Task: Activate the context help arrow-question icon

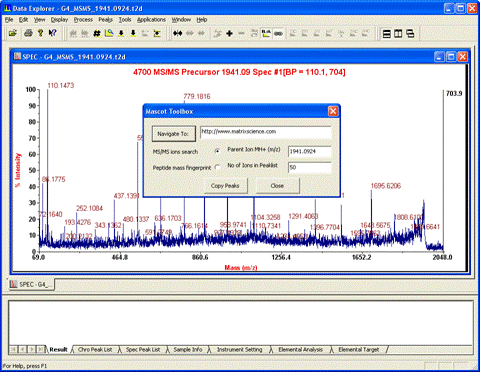Action: [x=52, y=33]
